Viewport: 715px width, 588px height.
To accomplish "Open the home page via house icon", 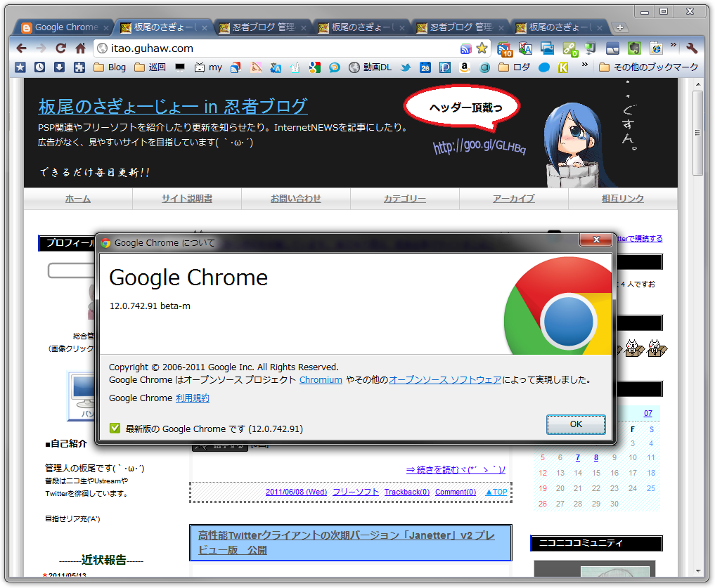I will [81, 48].
